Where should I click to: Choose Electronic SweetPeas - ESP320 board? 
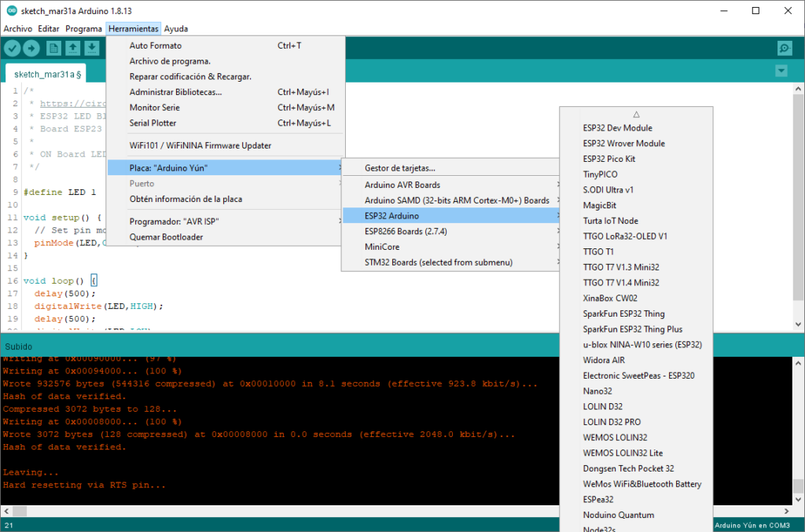point(636,376)
